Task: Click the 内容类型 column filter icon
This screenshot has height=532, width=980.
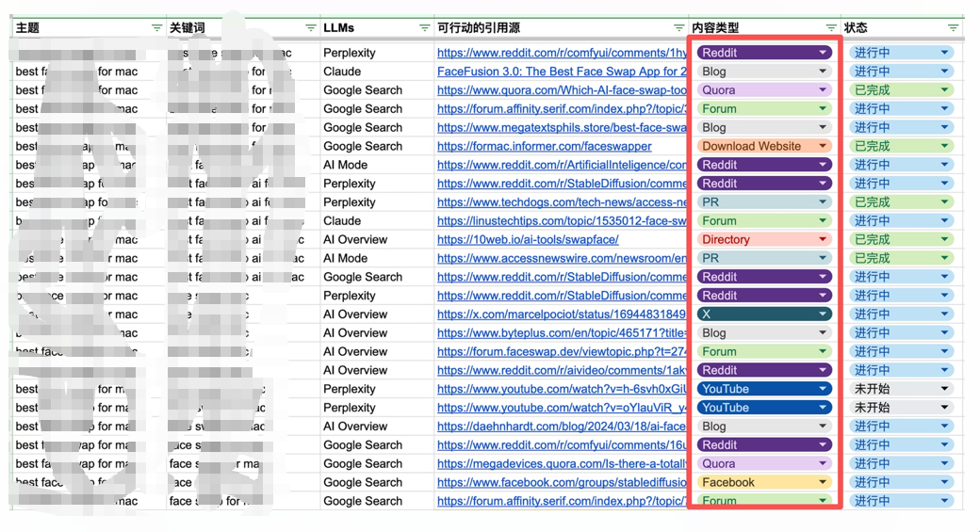Action: tap(830, 28)
